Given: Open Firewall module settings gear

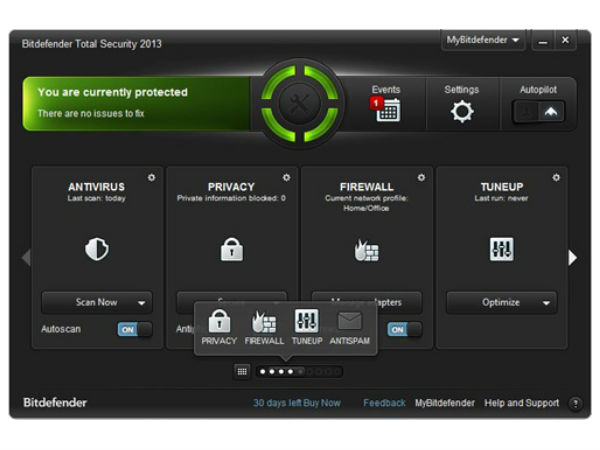Looking at the screenshot, I should 421,178.
